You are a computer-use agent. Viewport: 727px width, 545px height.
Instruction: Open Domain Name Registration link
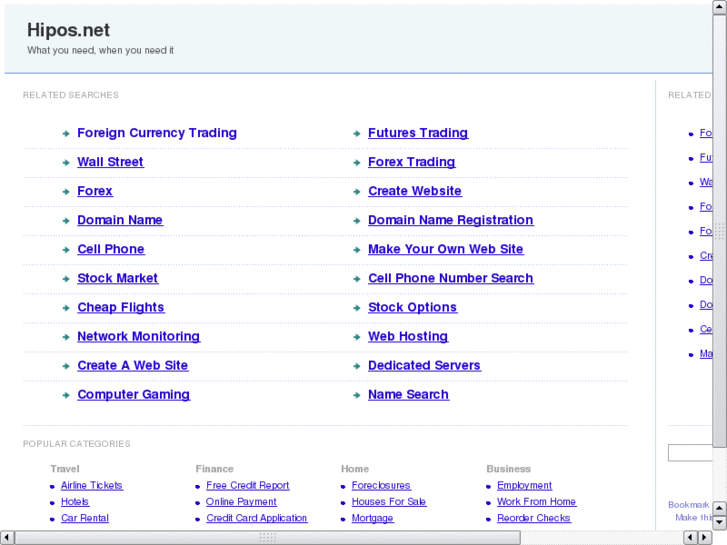coord(451,220)
